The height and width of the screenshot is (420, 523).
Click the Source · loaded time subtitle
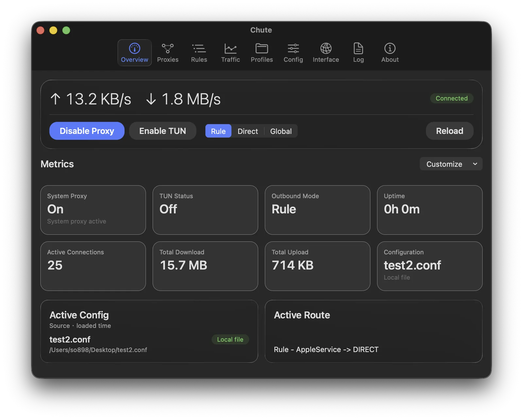tap(80, 326)
